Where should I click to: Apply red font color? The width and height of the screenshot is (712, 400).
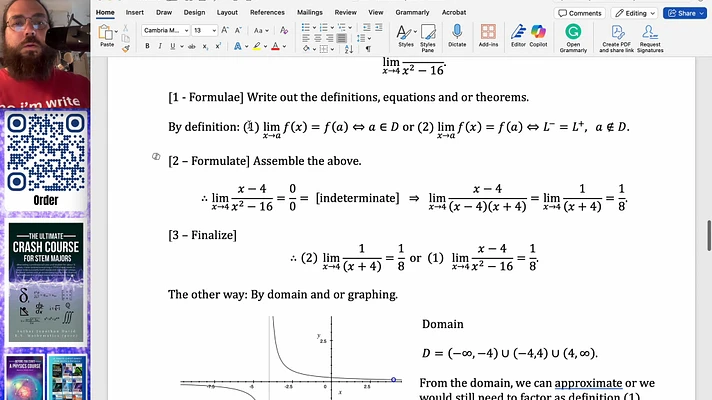click(275, 46)
